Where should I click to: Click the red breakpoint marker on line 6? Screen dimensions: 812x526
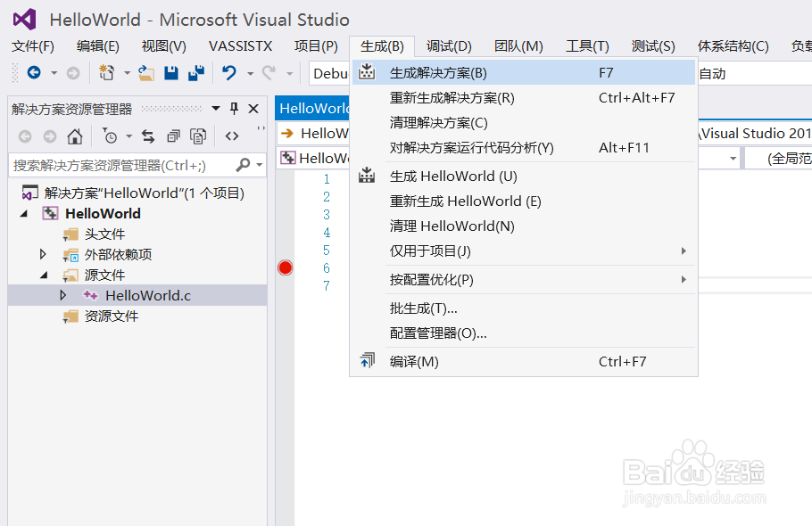point(286,268)
